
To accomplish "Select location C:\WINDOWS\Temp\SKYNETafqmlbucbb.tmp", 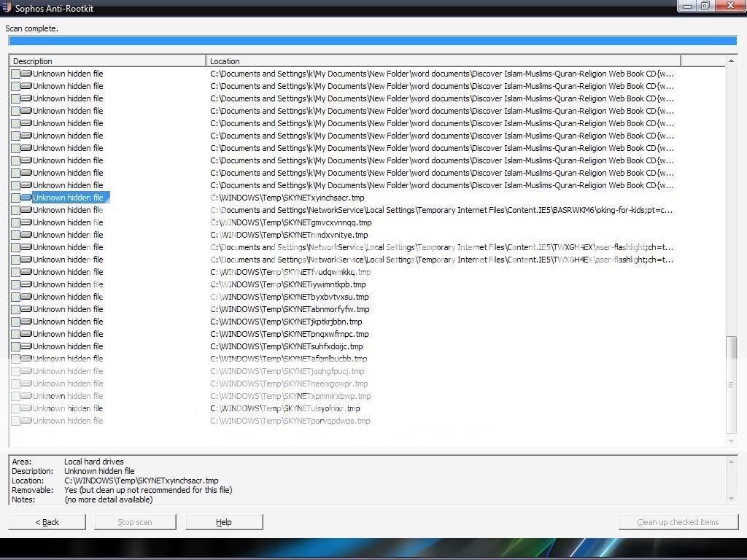I will point(289,359).
